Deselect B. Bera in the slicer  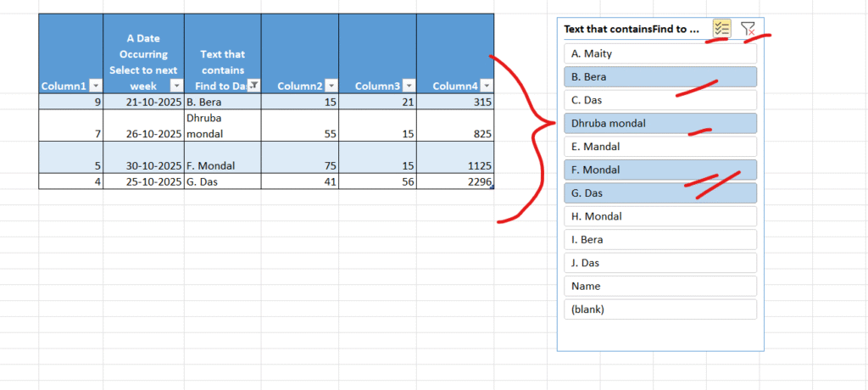click(659, 77)
